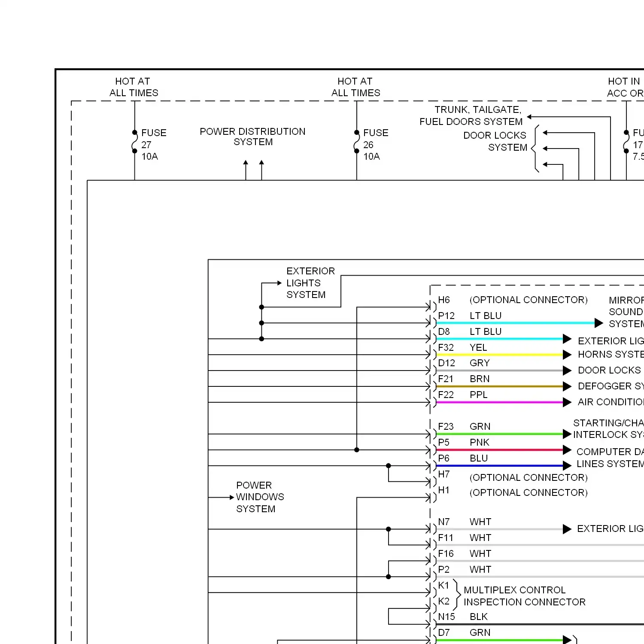Click the PPL wire color label
The image size is (644, 644).
point(479,395)
